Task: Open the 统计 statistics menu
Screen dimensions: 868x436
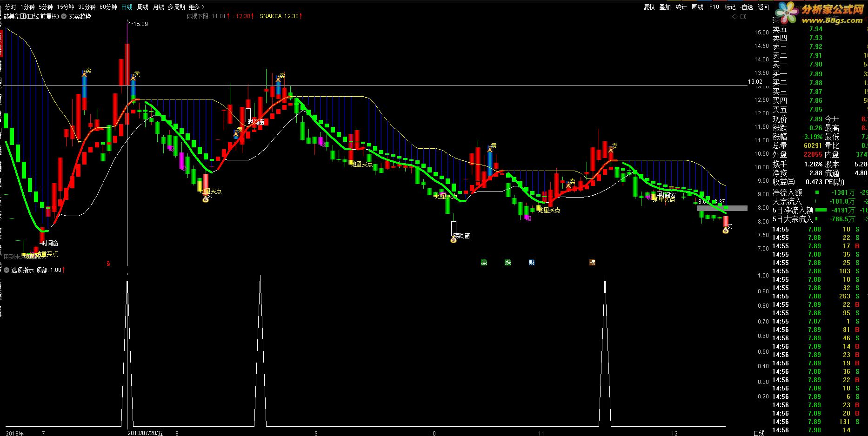Action: coord(681,7)
